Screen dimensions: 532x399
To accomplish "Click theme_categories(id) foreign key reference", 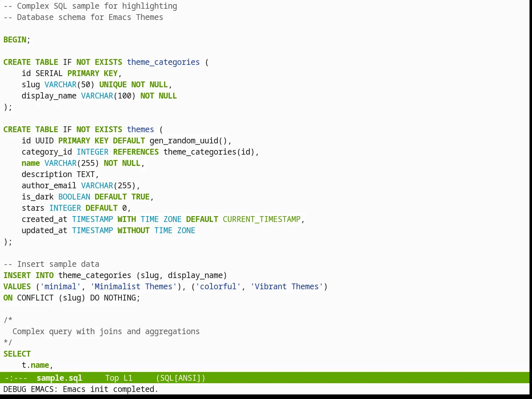I will (x=209, y=152).
